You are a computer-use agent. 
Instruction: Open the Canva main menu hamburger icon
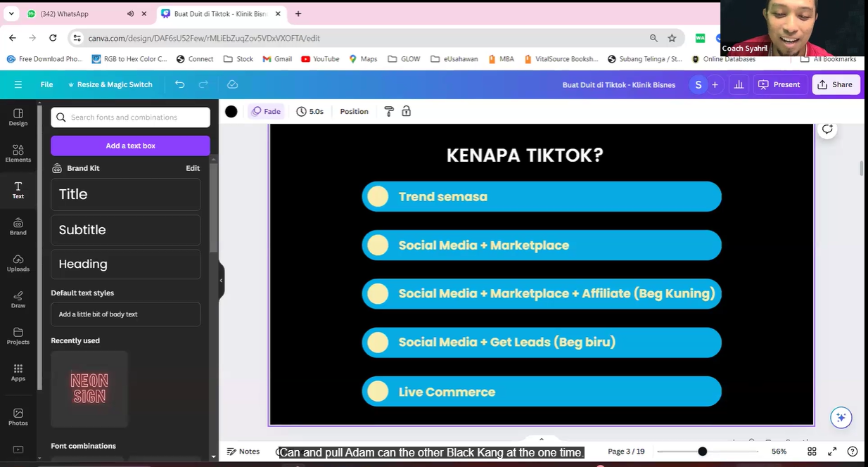pyautogui.click(x=18, y=84)
